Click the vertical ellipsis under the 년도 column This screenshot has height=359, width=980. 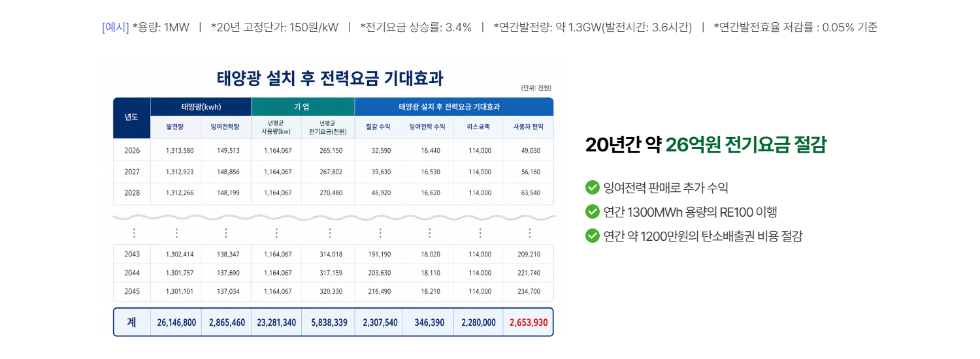[x=134, y=233]
